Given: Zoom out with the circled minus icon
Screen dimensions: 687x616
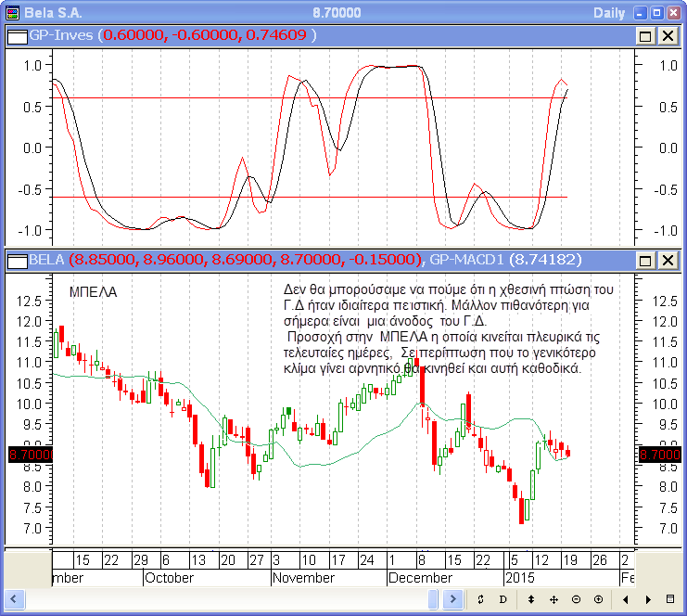Looking at the screenshot, I should pos(576,599).
